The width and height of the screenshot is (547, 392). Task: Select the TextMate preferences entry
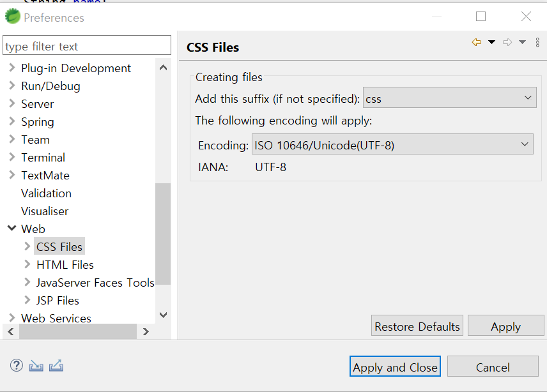[x=45, y=176]
